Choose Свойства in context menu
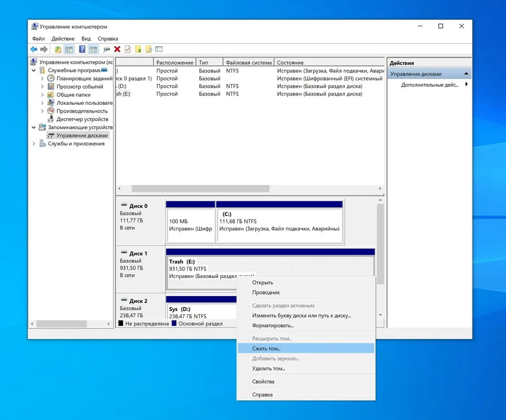506x420 pixels. (306, 381)
